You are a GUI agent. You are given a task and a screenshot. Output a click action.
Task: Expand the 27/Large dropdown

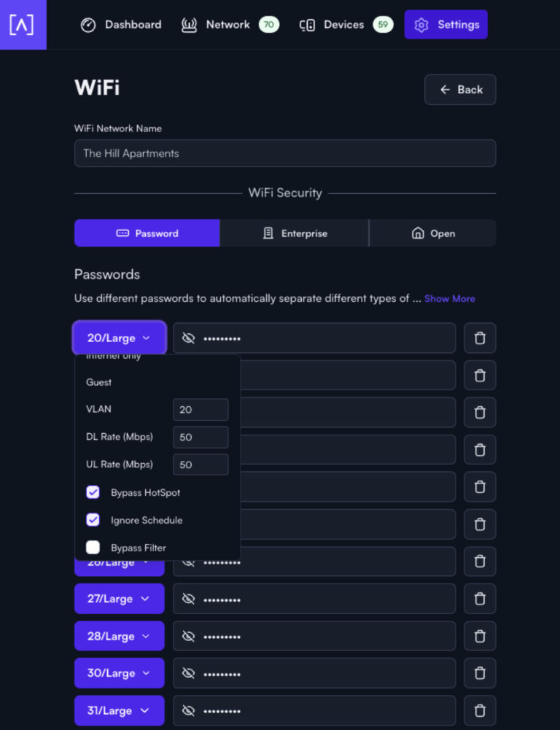(x=119, y=599)
